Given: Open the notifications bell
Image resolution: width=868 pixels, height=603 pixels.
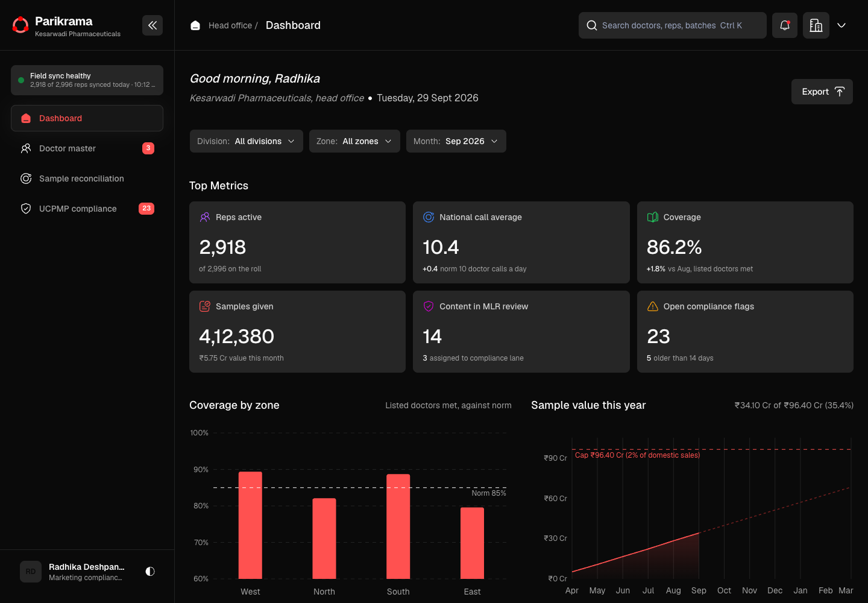Looking at the screenshot, I should 785,25.
